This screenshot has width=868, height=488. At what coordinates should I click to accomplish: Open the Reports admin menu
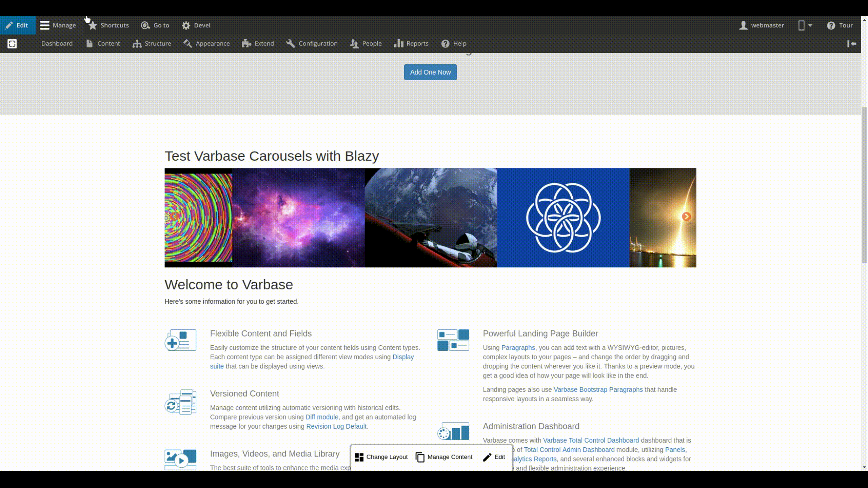[411, 44]
